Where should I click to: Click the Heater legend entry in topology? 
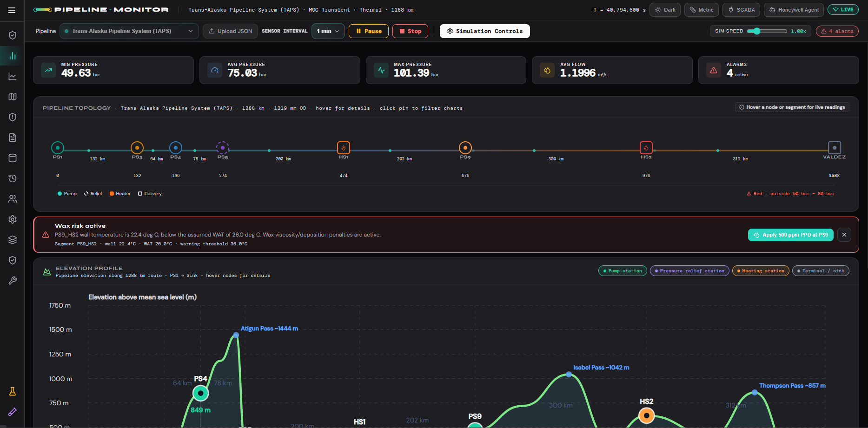[120, 194]
